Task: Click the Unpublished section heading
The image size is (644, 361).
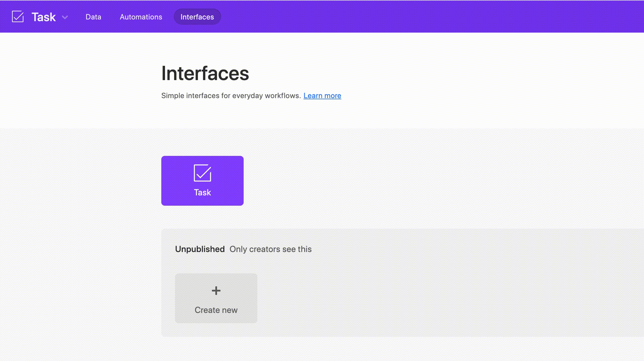Action: (x=200, y=249)
